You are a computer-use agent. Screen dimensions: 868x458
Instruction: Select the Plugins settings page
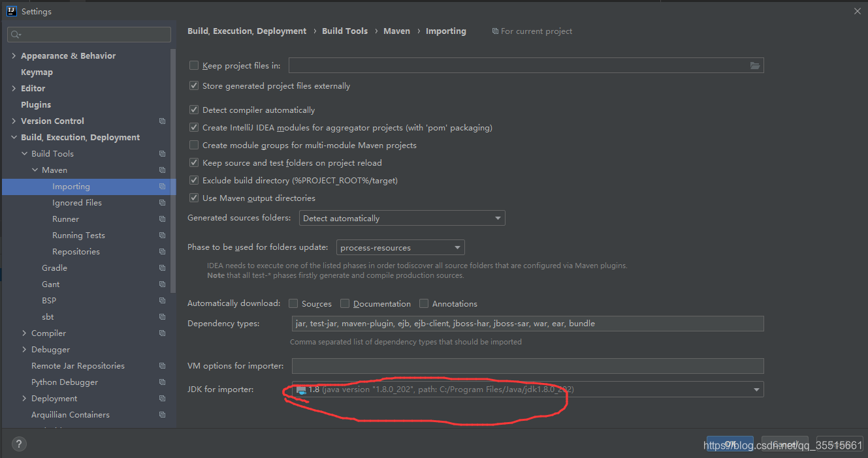(x=36, y=104)
